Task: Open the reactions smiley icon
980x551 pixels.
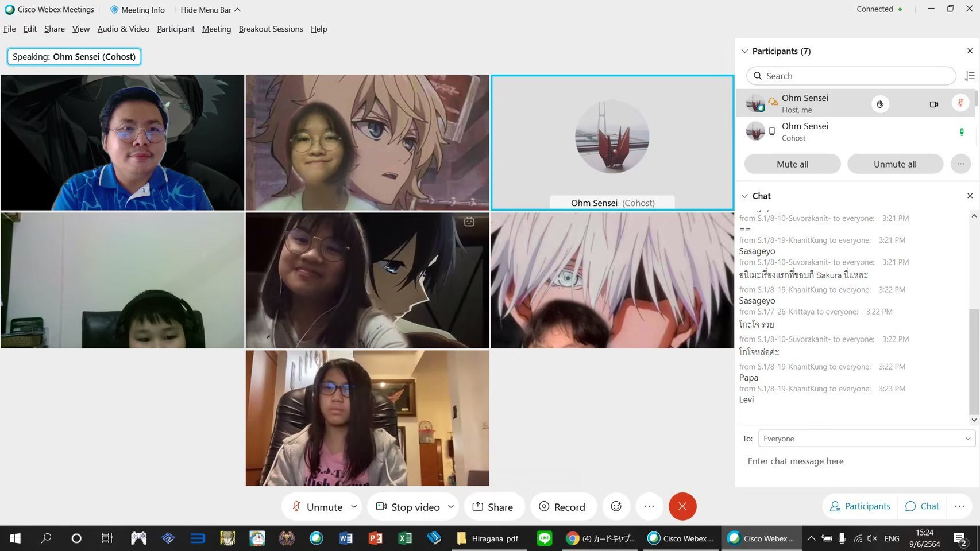Action: pos(616,506)
